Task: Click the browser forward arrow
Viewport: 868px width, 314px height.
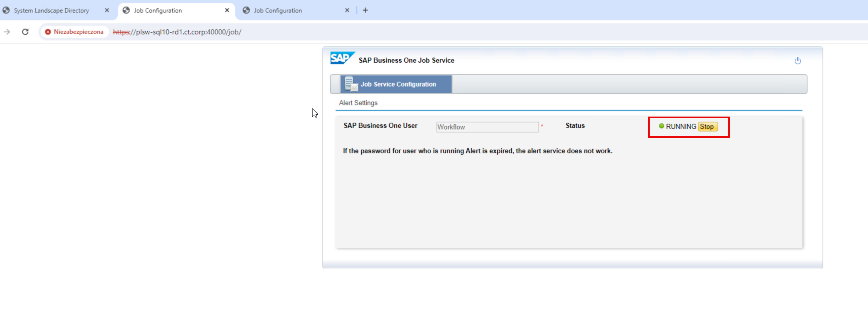Action: 7,32
